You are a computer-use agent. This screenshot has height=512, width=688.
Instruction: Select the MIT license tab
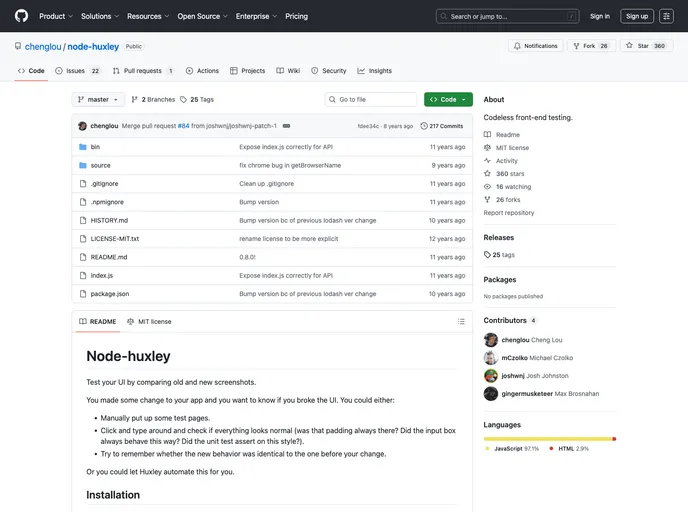pyautogui.click(x=149, y=321)
